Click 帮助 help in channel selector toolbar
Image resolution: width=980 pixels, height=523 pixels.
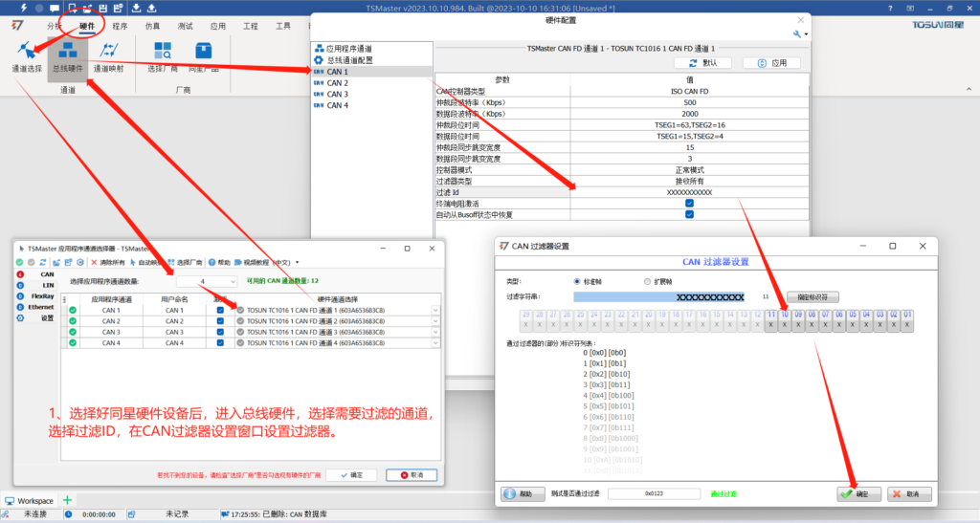219,262
